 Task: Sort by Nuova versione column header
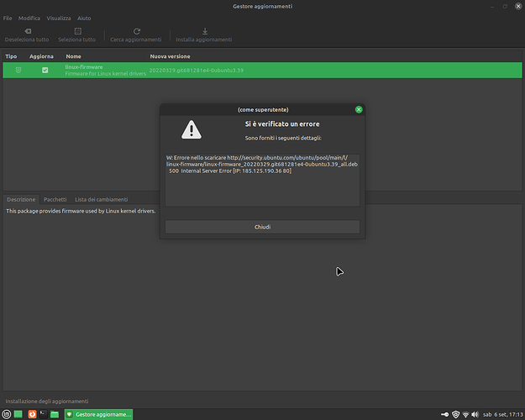pyautogui.click(x=170, y=56)
